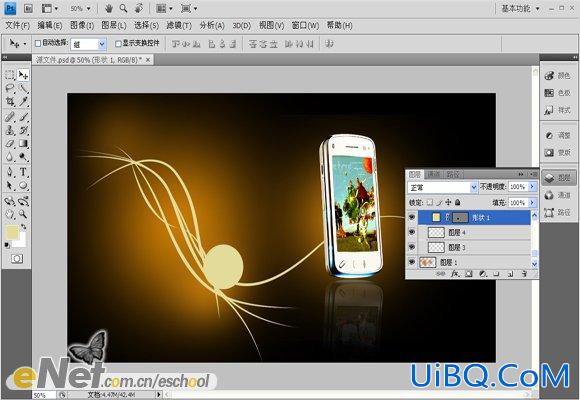This screenshot has height=400, width=580.
Task: Select the Healing Brush tool
Action: pyautogui.click(x=10, y=117)
